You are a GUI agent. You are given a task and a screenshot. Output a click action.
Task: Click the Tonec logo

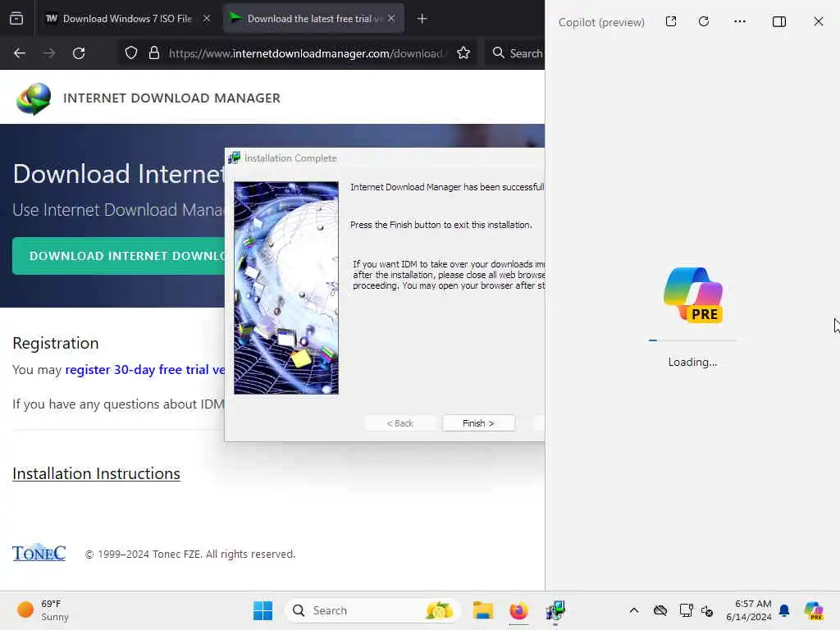point(39,553)
